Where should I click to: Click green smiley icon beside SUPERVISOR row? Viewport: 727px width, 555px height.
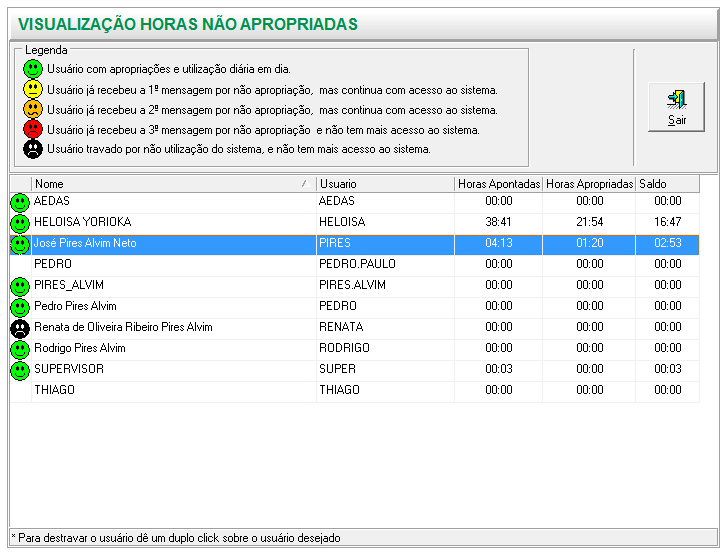pyautogui.click(x=19, y=370)
